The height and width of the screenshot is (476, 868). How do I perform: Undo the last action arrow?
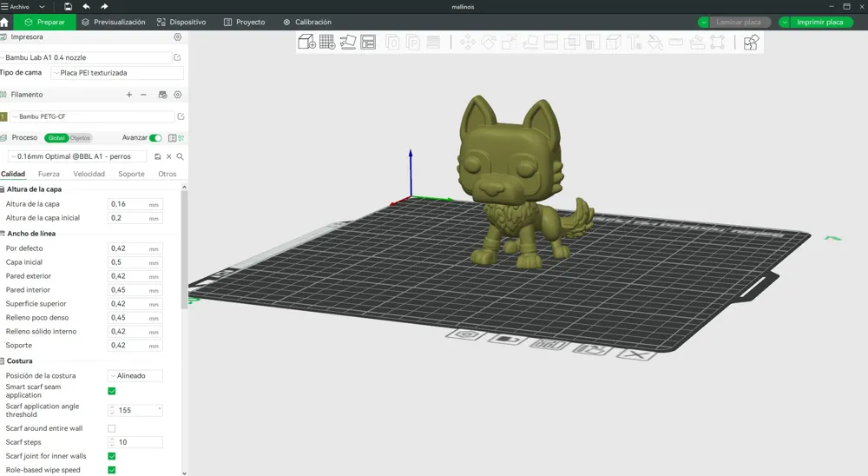click(x=86, y=7)
